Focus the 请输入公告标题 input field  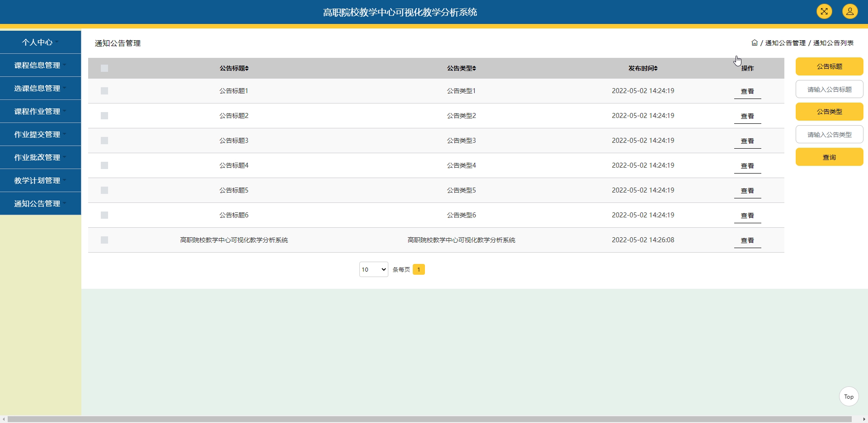point(829,89)
